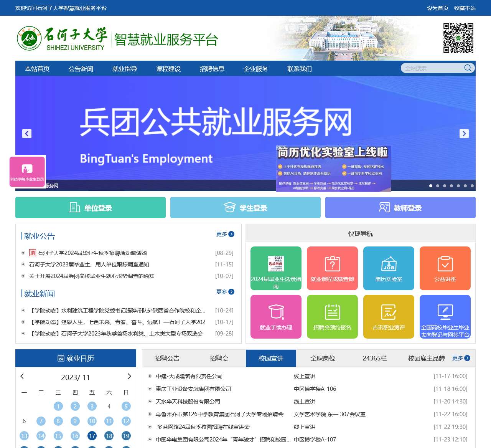Click 收藏本站 link
The height and width of the screenshot is (448, 491).
[x=465, y=8]
